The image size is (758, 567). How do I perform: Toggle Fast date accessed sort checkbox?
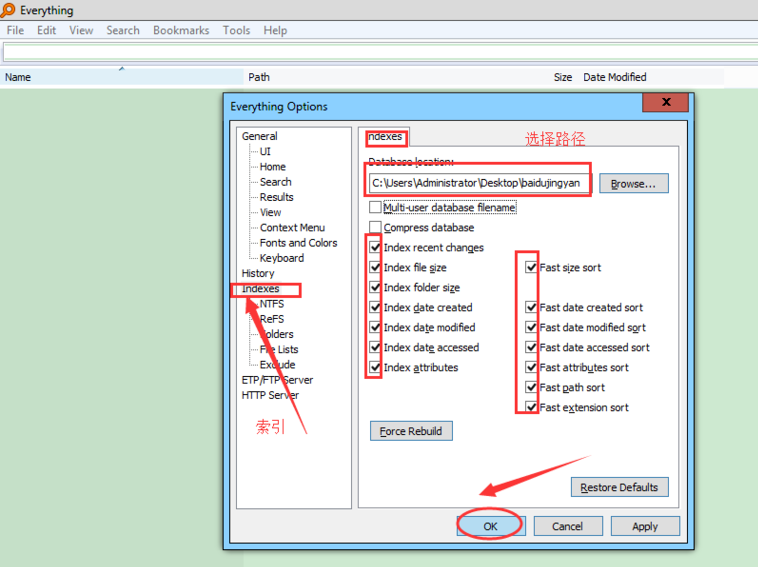[531, 347]
